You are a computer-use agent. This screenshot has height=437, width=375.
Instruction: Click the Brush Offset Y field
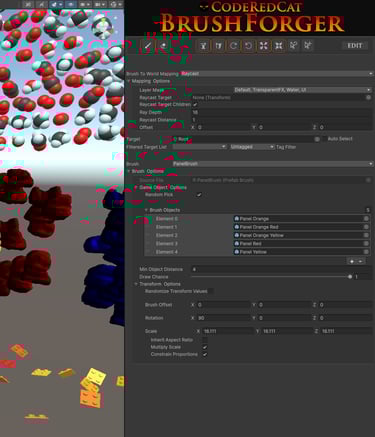coord(285,305)
